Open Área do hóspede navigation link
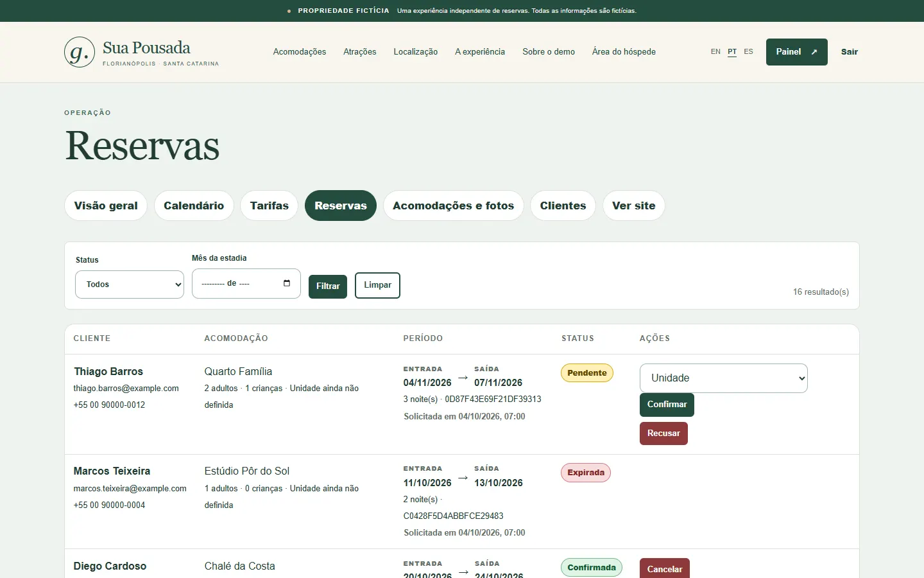Viewport: 924px width, 578px height. click(624, 52)
